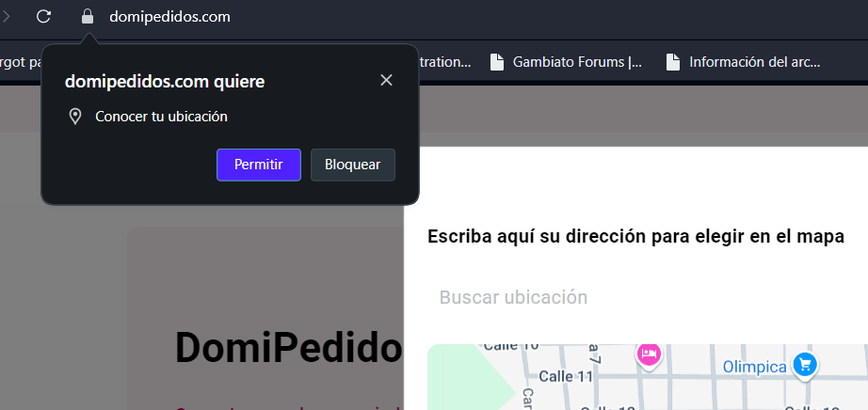The image size is (868, 410).
Task: Open the Gambiato Forums bookmark
Action: click(x=576, y=63)
